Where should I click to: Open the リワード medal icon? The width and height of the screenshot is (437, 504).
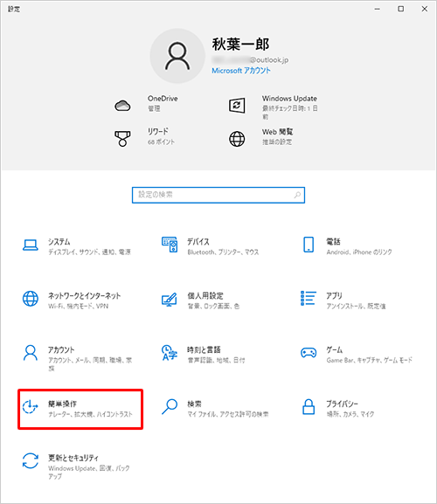(122, 139)
